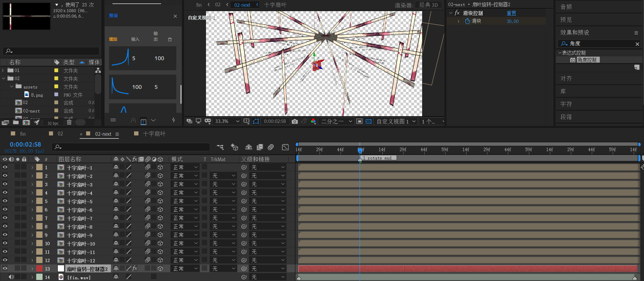The height and width of the screenshot is (281, 644).
Task: Switch to the 02 timeline tab
Action: [60, 134]
